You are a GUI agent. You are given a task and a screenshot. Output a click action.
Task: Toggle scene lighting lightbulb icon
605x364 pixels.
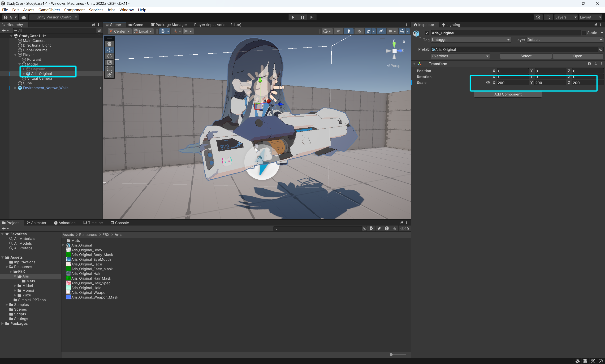[x=349, y=31]
